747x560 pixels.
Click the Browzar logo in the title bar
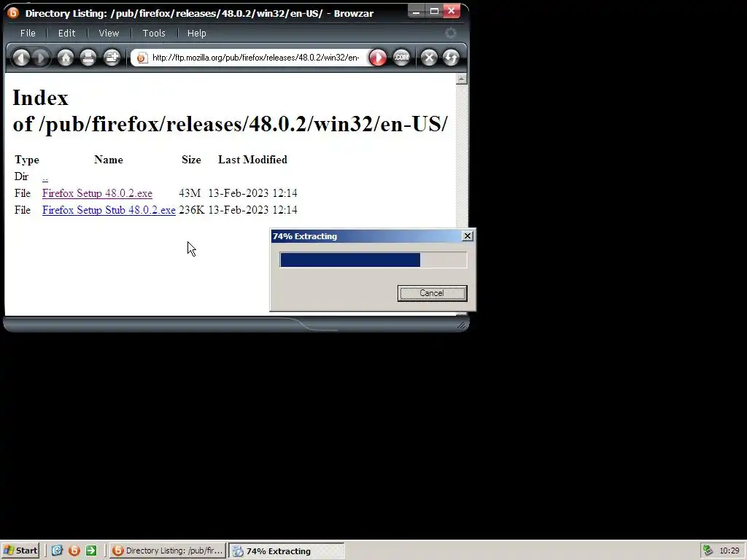tap(13, 12)
